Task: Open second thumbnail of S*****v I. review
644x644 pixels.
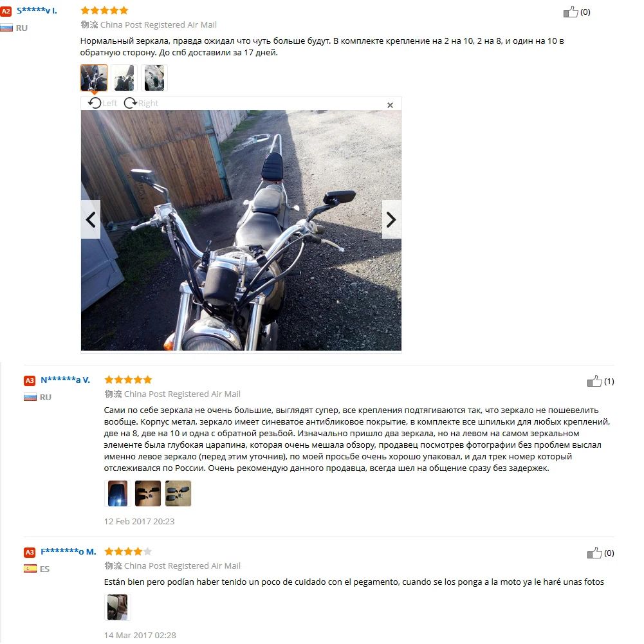Action: tap(124, 78)
